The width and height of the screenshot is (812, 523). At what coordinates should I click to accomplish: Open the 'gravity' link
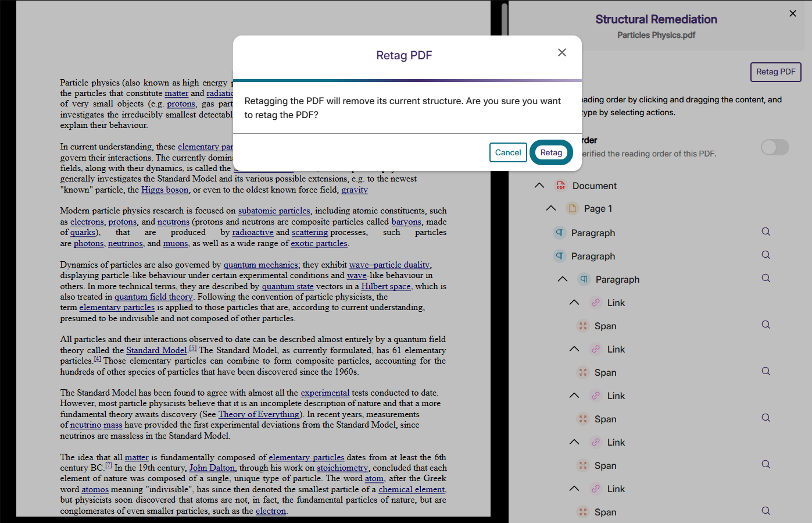click(x=355, y=190)
